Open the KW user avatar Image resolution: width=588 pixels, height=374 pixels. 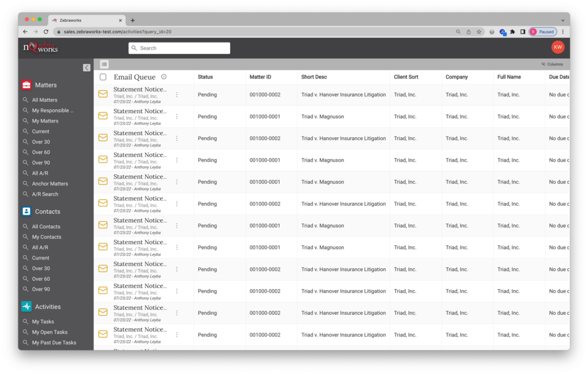coord(558,46)
